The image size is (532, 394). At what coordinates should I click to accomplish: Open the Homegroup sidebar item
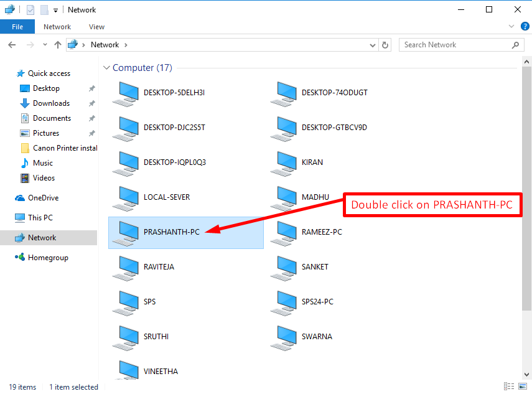[x=47, y=257]
